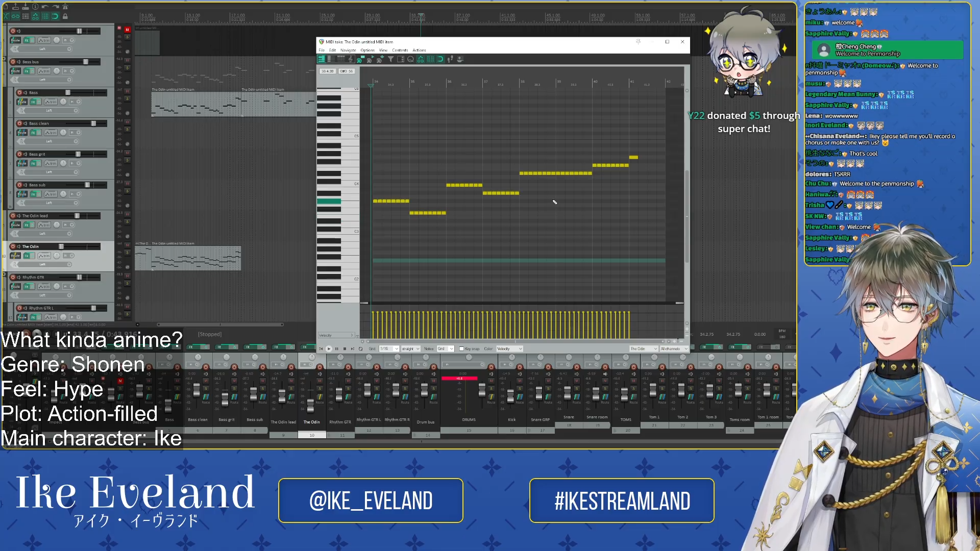Solo the Bass clean track
The image size is (980, 551).
tap(127, 129)
